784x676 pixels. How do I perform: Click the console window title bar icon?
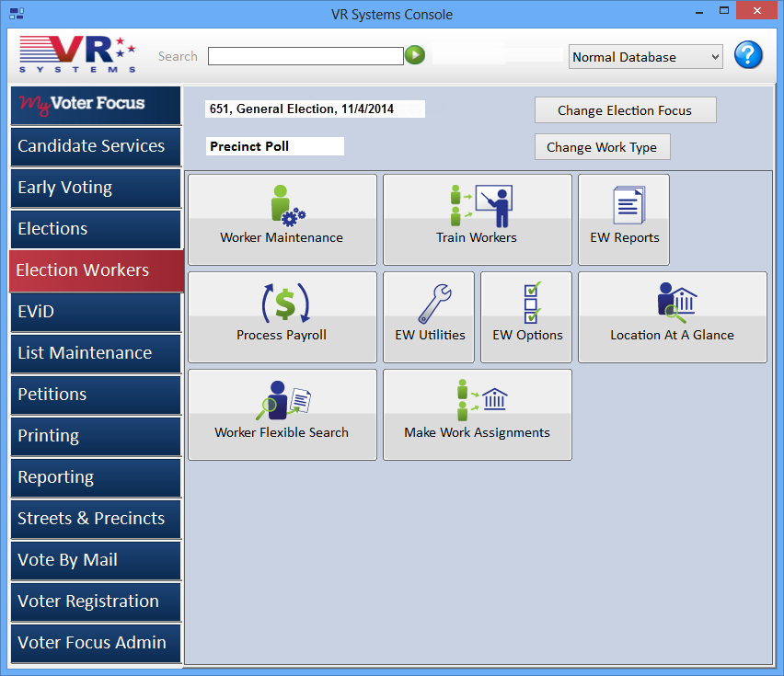[17, 14]
